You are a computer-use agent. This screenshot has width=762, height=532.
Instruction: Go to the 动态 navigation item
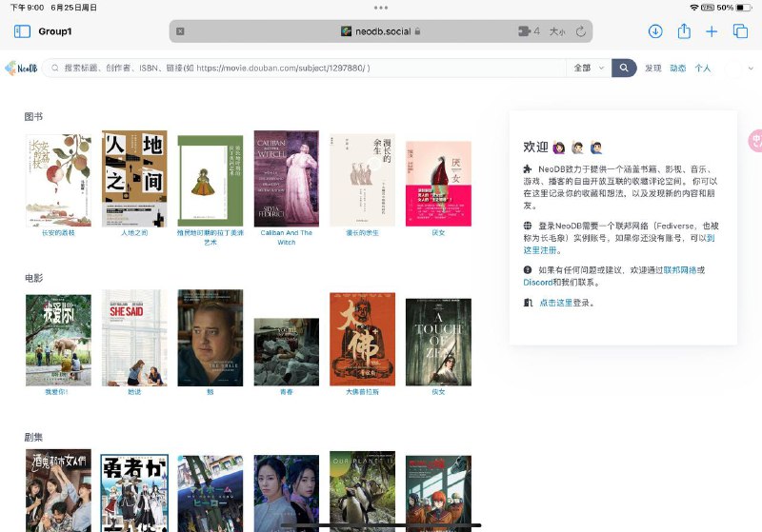click(x=678, y=69)
